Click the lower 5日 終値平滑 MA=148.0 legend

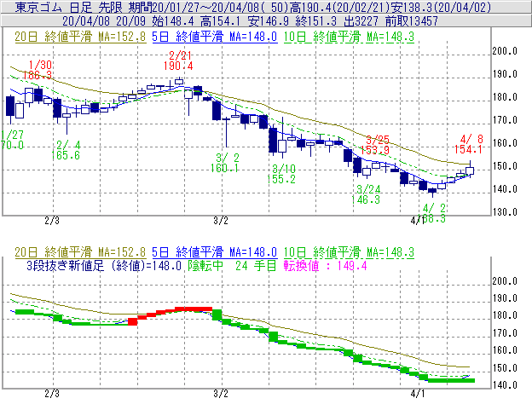[x=215, y=252]
